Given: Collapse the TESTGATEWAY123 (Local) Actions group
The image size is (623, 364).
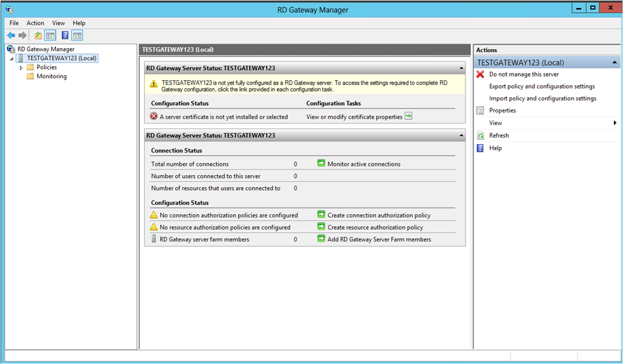Looking at the screenshot, I should pyautogui.click(x=614, y=63).
